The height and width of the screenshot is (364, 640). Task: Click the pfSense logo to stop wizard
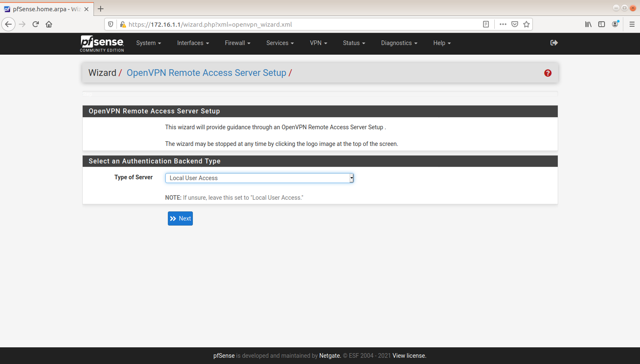[x=102, y=43]
